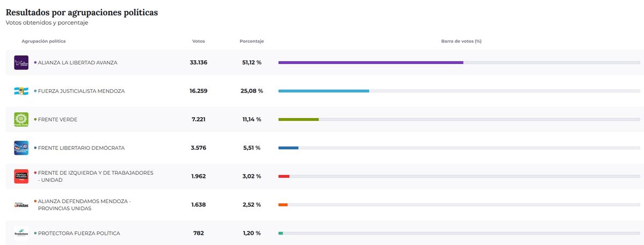644x245 pixels.
Task: Select the Frente Verde party name
Action: (57, 120)
